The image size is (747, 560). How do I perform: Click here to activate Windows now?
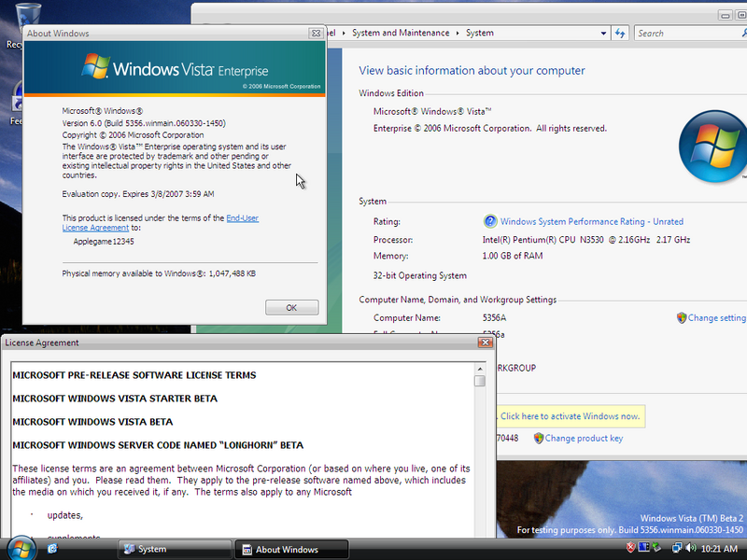(571, 416)
